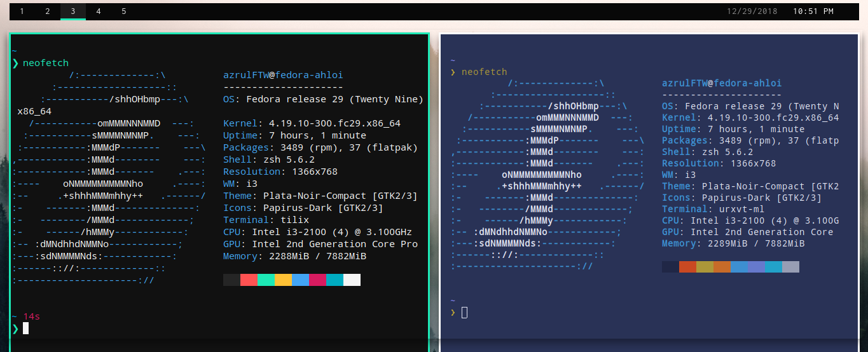The width and height of the screenshot is (868, 352).
Task: Select the active workspace 3 button
Action: point(73,11)
